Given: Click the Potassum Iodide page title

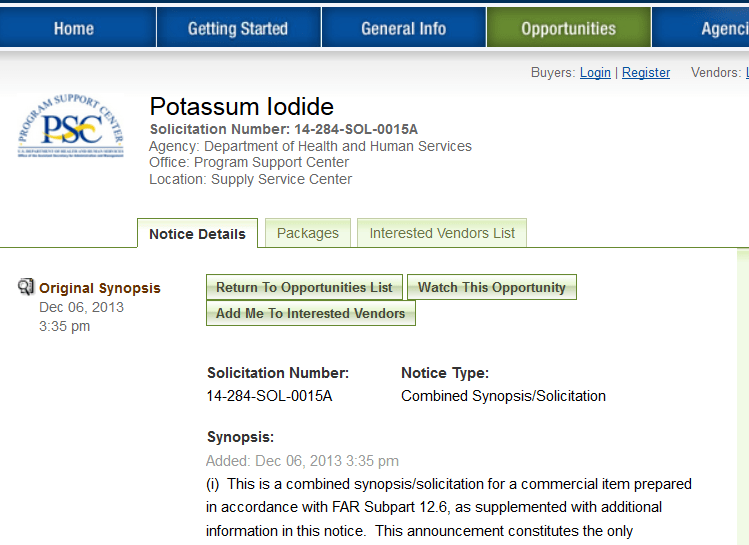Looking at the screenshot, I should pos(241,107).
